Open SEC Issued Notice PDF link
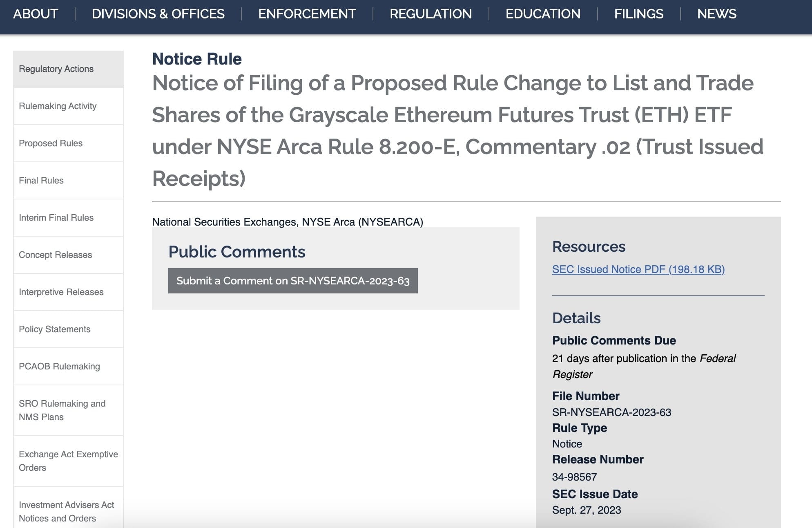This screenshot has height=528, width=812. pyautogui.click(x=638, y=269)
